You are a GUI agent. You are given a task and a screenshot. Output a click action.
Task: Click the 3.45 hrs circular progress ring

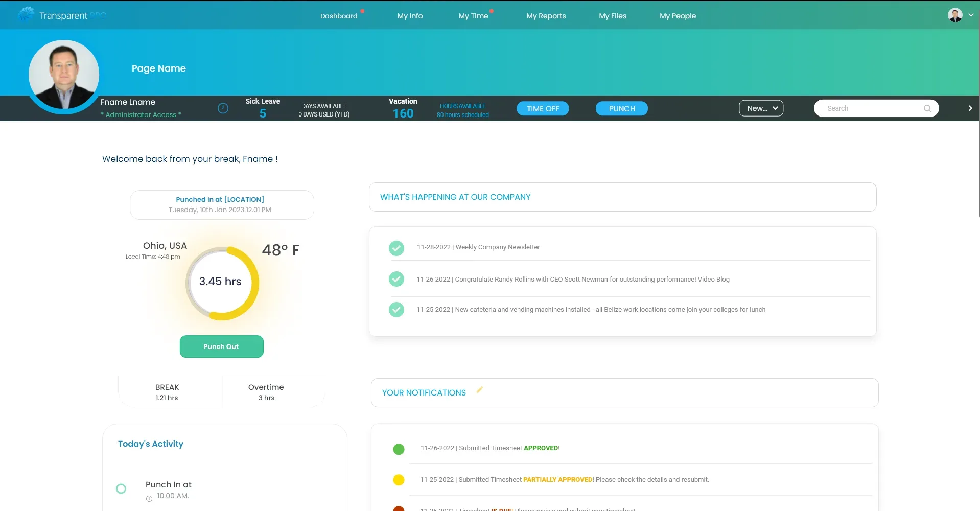coord(222,283)
